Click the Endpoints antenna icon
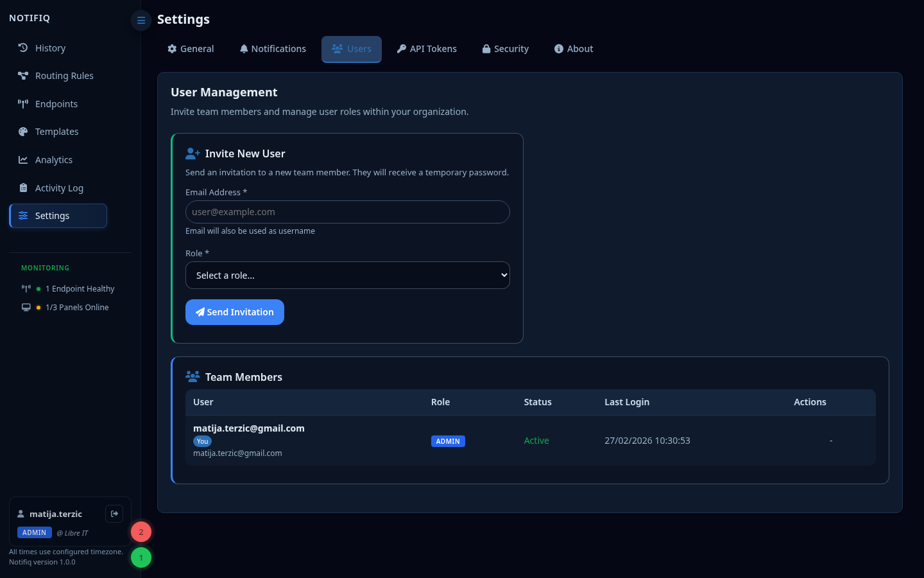The width and height of the screenshot is (924, 578). 23,104
